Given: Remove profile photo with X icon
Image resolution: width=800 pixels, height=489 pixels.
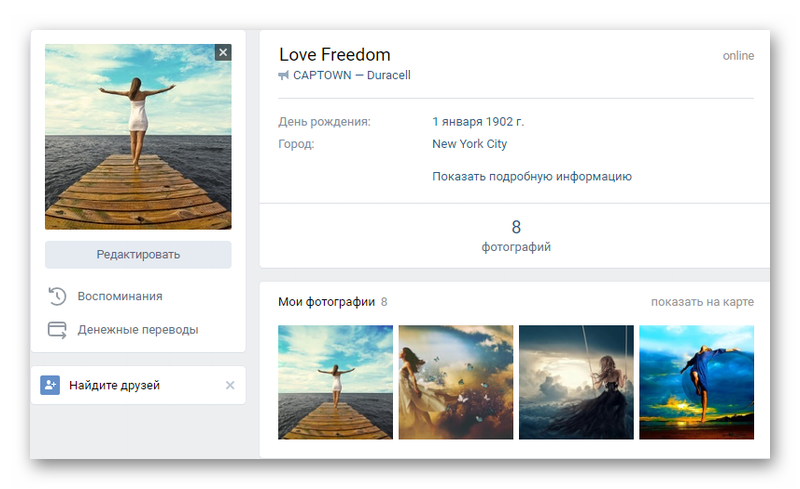Looking at the screenshot, I should 223,53.
